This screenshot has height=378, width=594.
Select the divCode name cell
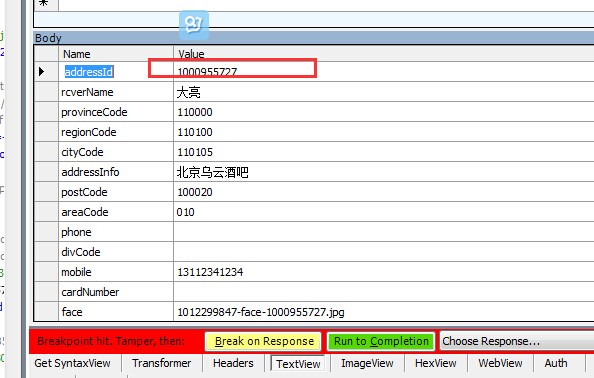116,252
